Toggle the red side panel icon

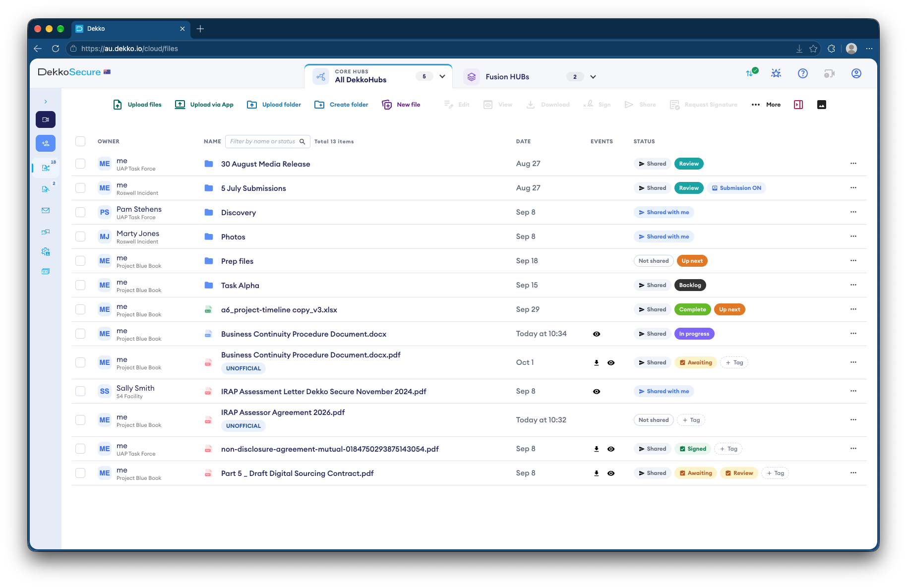[798, 105]
